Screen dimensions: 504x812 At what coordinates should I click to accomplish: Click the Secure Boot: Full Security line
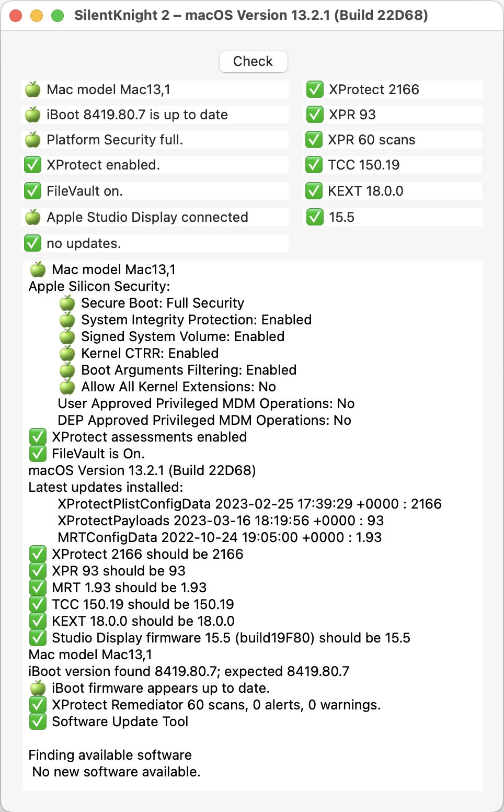[163, 303]
